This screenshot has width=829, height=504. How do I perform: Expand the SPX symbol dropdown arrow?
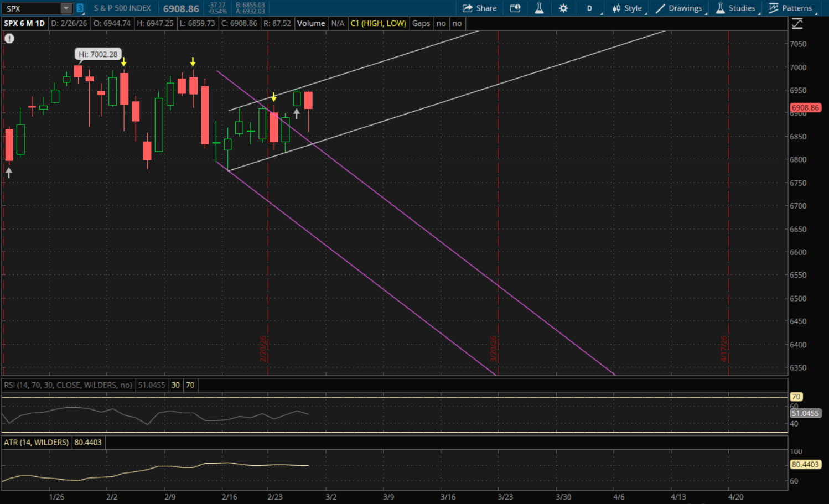[x=66, y=8]
